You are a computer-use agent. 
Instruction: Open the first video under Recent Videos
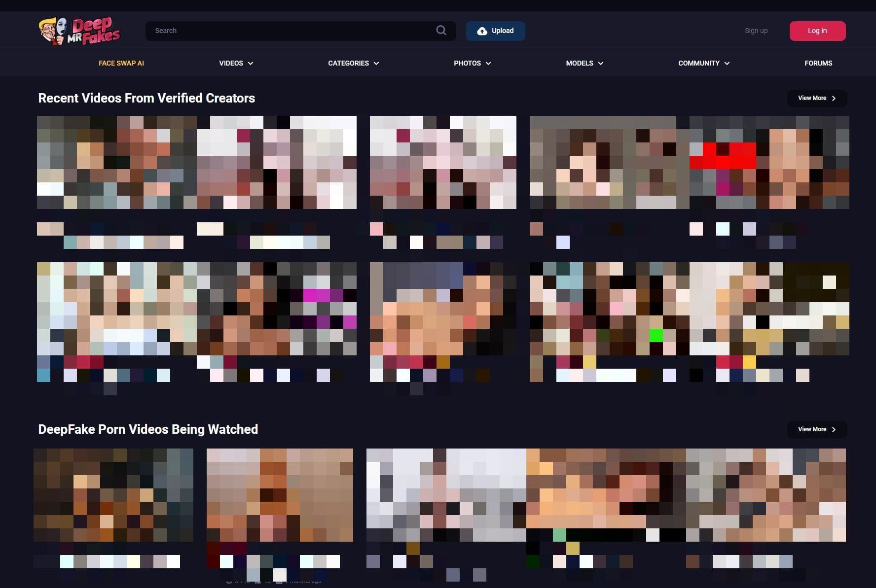coord(117,163)
